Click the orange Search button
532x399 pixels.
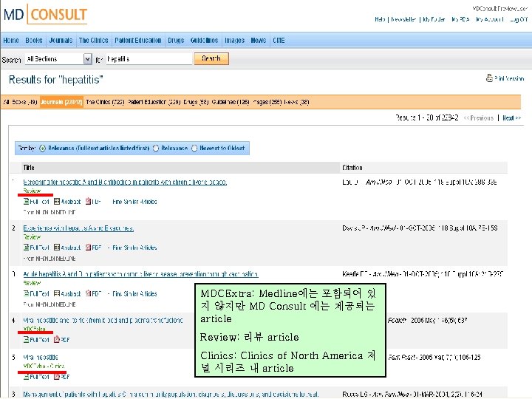point(211,58)
